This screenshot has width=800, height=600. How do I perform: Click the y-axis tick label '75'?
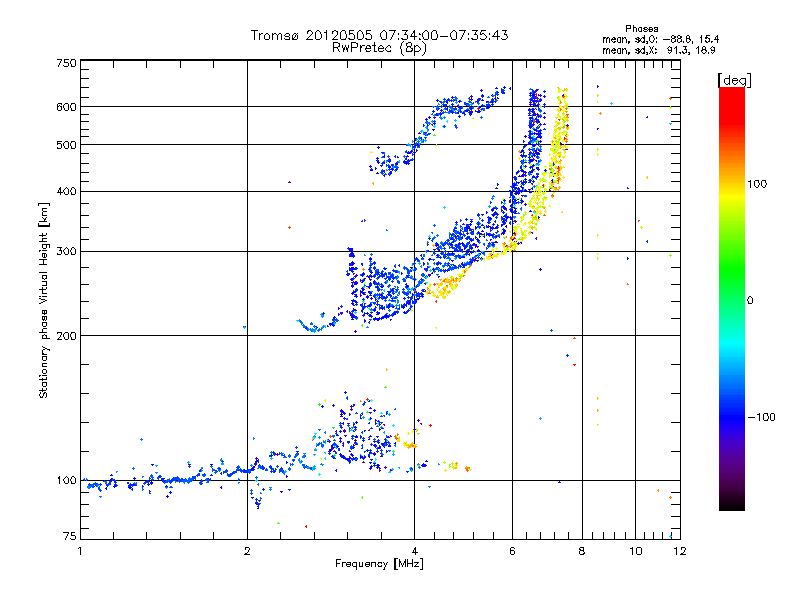tap(70, 536)
